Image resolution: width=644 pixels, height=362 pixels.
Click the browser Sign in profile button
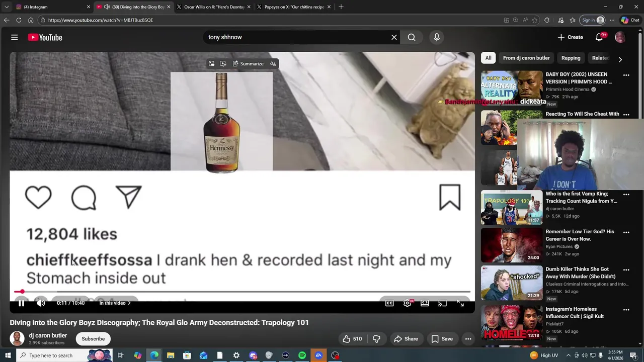click(593, 20)
